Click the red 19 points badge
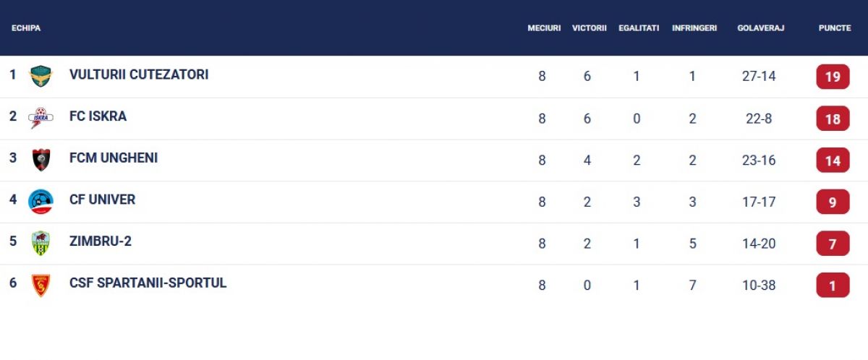This screenshot has width=868, height=360. 833,77
